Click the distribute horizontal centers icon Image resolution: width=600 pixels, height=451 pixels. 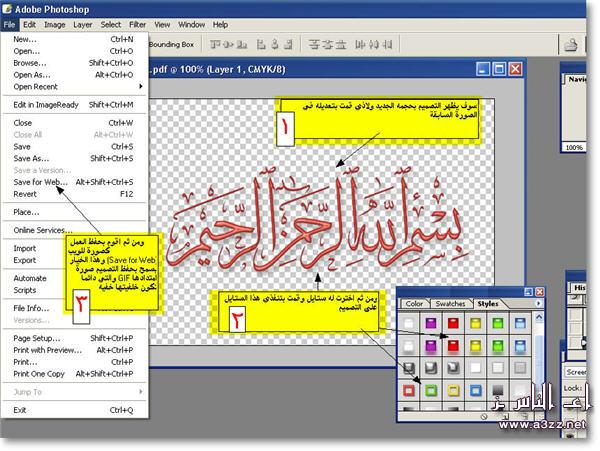coord(374,45)
